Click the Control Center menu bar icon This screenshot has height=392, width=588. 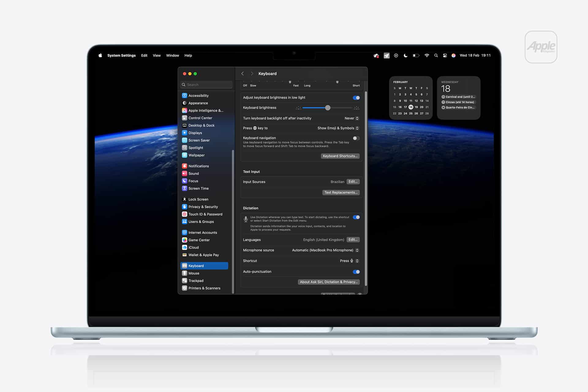pyautogui.click(x=445, y=55)
